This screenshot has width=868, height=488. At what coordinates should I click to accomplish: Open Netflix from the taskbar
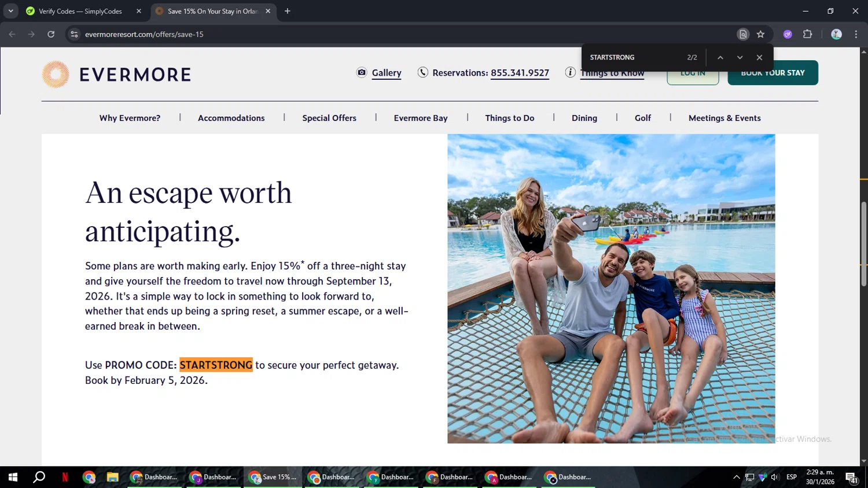pyautogui.click(x=65, y=477)
